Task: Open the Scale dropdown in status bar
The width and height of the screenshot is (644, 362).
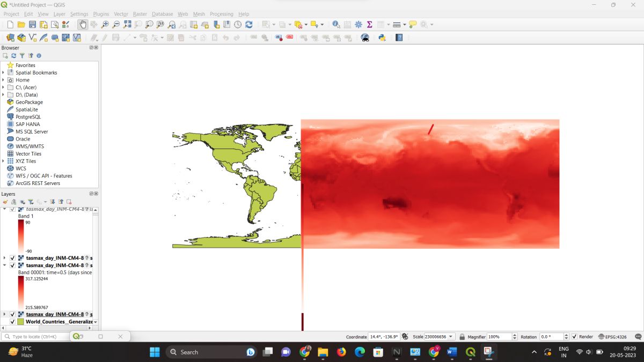Action: (x=451, y=337)
